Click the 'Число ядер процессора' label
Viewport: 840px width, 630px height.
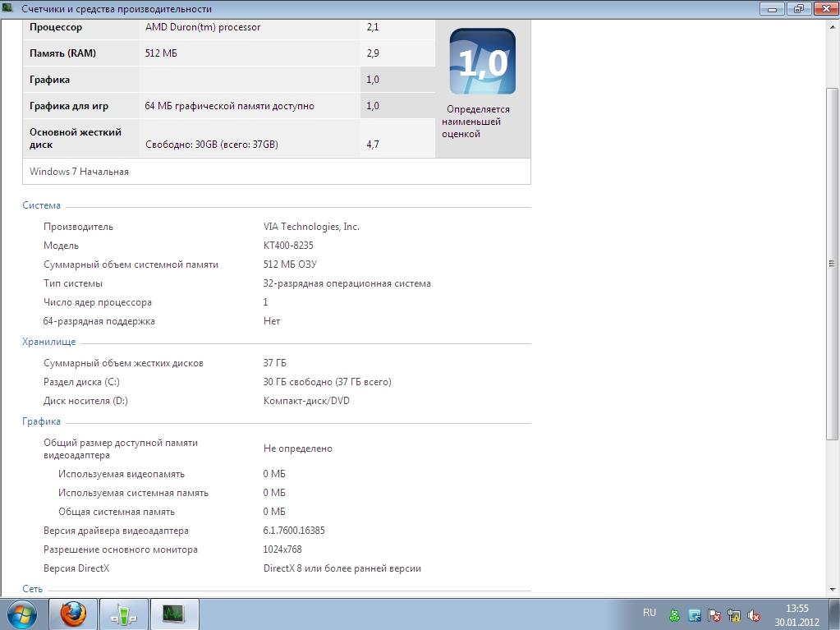pos(98,302)
